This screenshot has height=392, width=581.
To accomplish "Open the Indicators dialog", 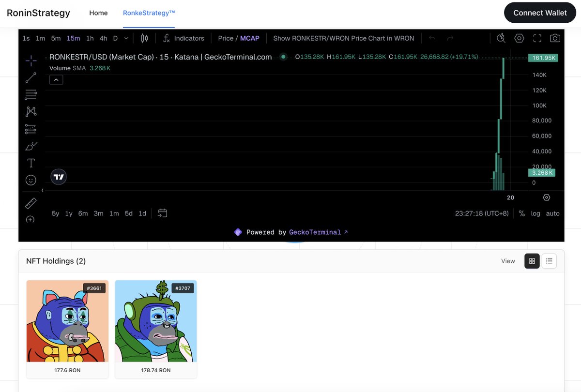I will click(x=183, y=38).
